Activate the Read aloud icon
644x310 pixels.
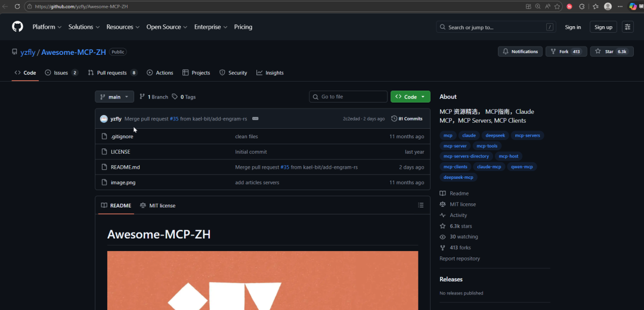tap(547, 7)
